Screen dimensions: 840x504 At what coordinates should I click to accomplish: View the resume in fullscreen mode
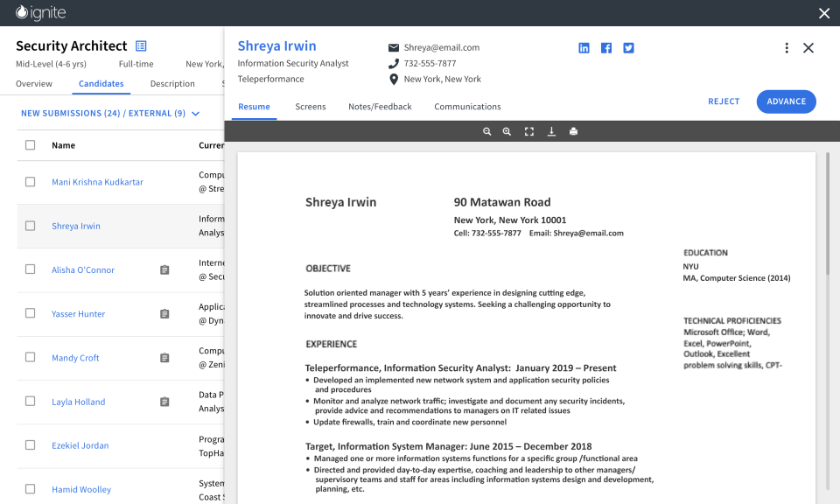coord(528,130)
